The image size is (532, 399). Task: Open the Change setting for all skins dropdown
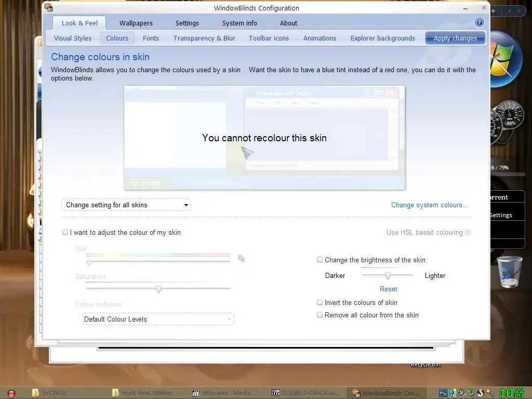(126, 205)
